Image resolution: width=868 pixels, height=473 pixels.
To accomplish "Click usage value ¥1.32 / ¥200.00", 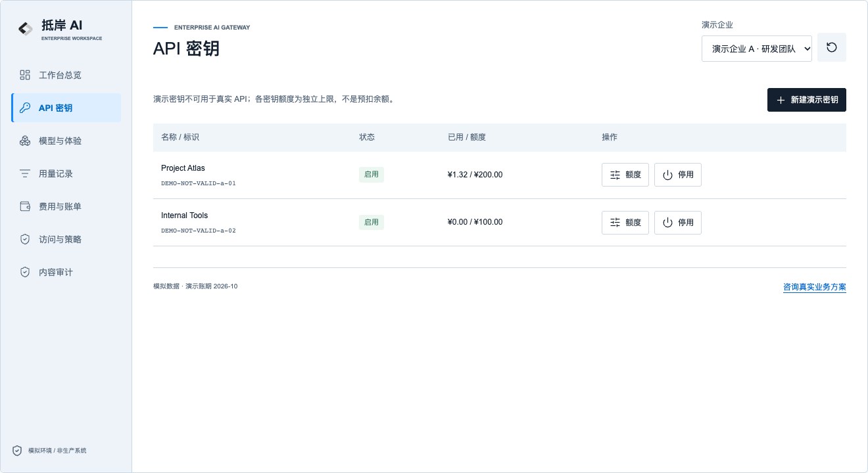I will click(x=475, y=175).
